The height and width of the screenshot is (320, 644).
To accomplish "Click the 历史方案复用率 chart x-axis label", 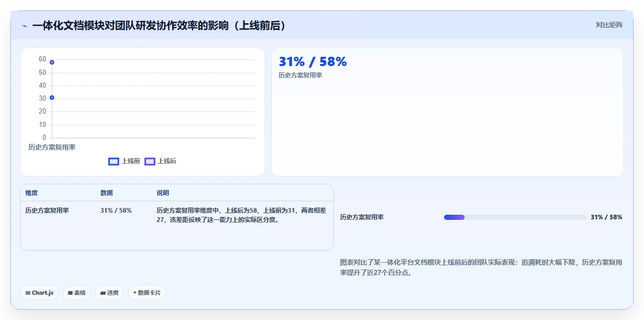I will click(x=52, y=147).
